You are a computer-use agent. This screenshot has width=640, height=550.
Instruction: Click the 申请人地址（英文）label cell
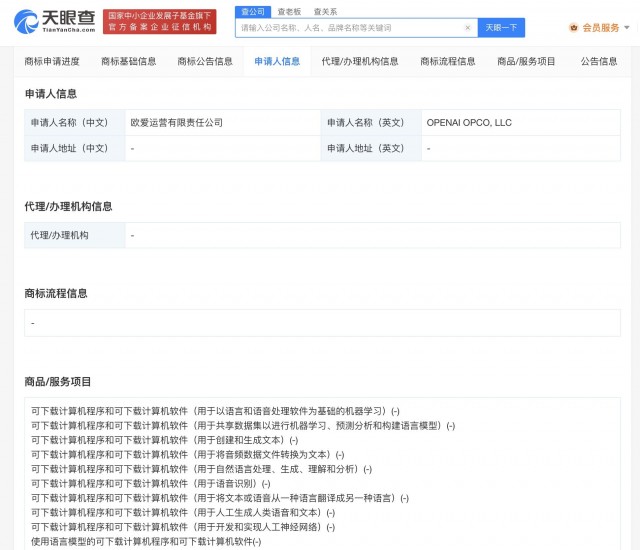pyautogui.click(x=371, y=149)
